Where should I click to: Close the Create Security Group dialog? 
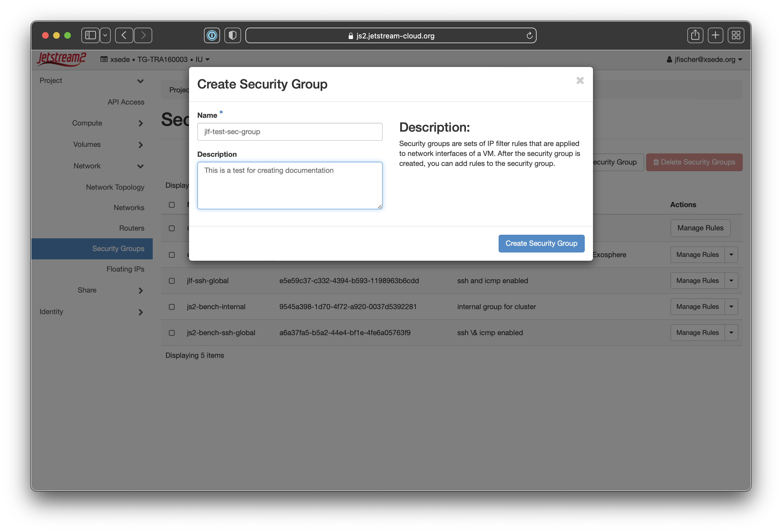580,80
